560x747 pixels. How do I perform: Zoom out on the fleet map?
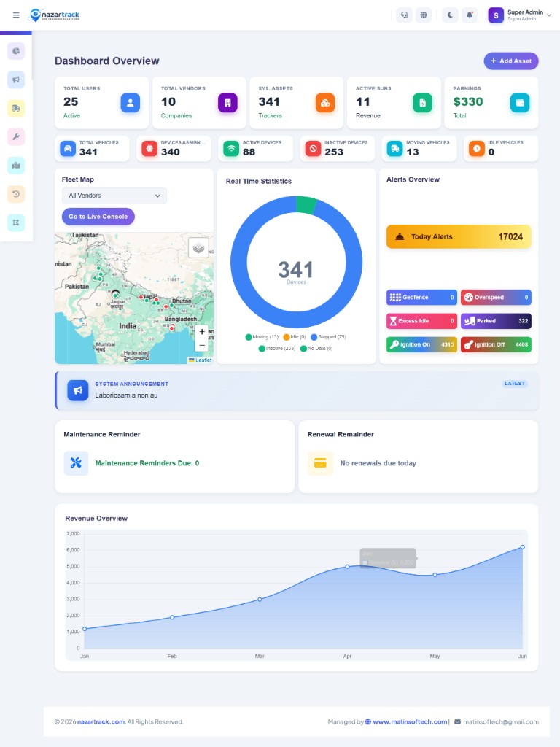tap(202, 345)
